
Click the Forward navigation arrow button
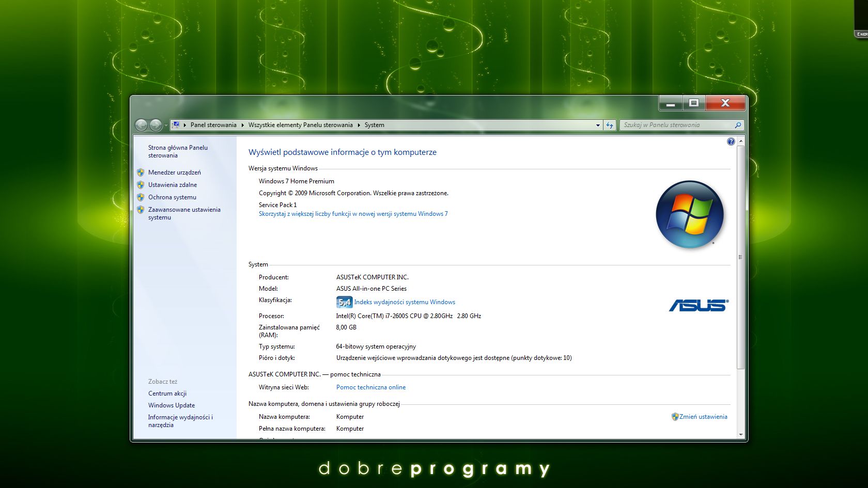(156, 125)
